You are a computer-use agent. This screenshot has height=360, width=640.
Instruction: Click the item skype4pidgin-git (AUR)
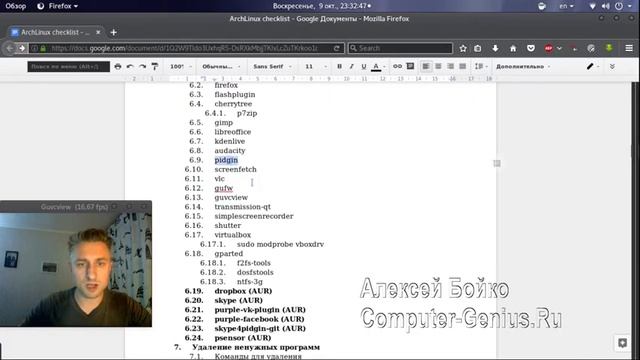pos(260,329)
